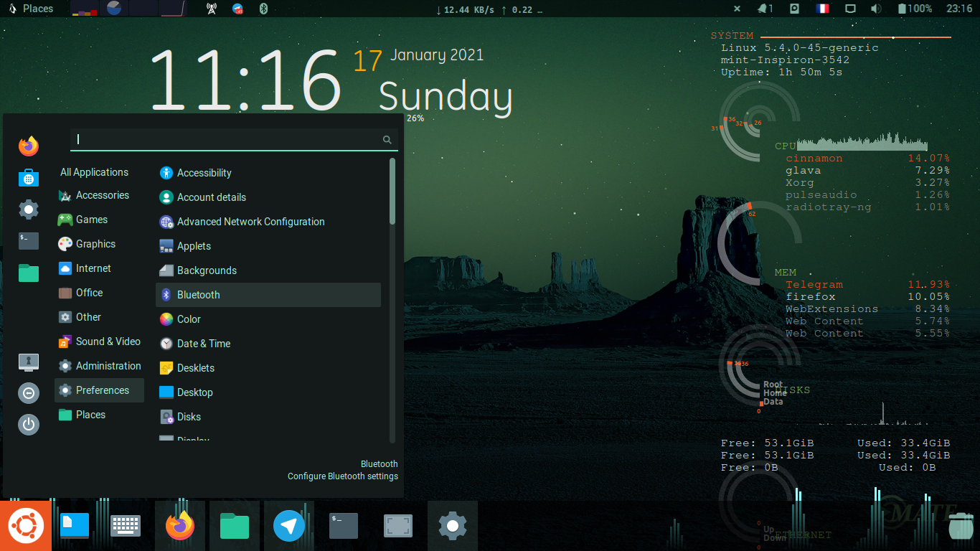
Task: Open the Terminal launcher in bottom panel
Action: 344,526
